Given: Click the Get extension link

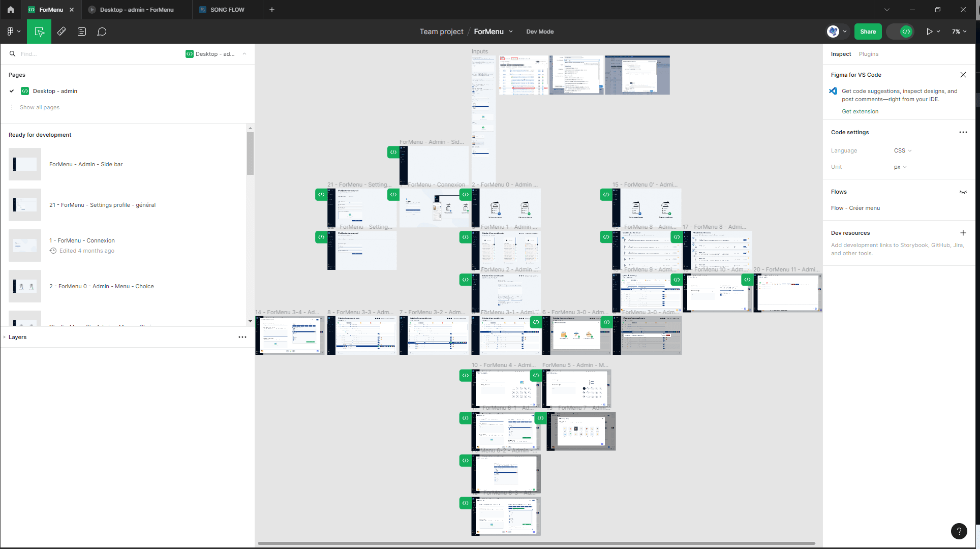Looking at the screenshot, I should [x=860, y=111].
